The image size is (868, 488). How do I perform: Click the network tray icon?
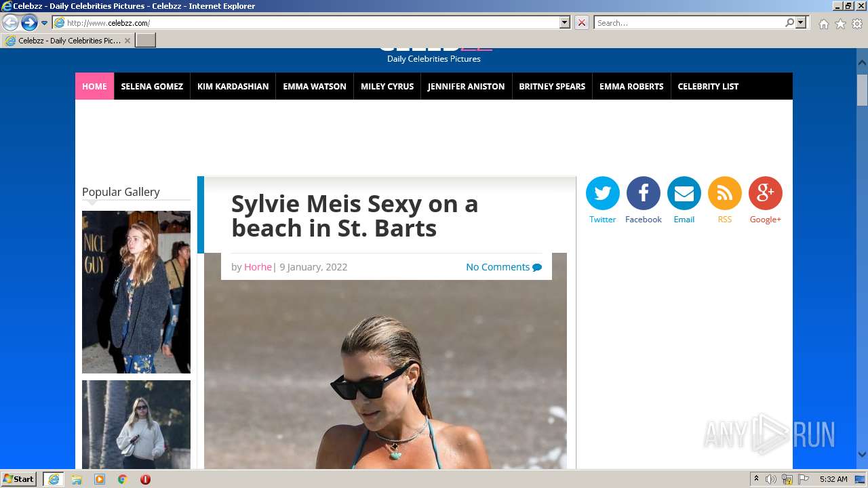tap(787, 479)
